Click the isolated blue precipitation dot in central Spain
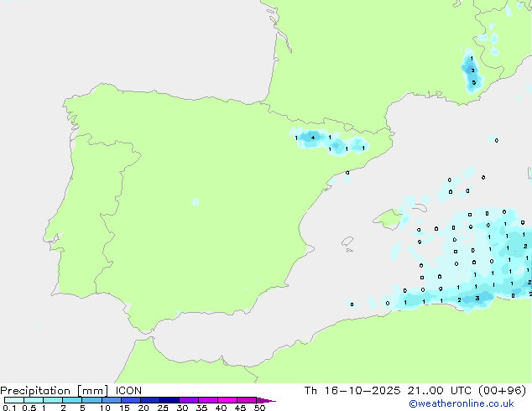 [196, 202]
